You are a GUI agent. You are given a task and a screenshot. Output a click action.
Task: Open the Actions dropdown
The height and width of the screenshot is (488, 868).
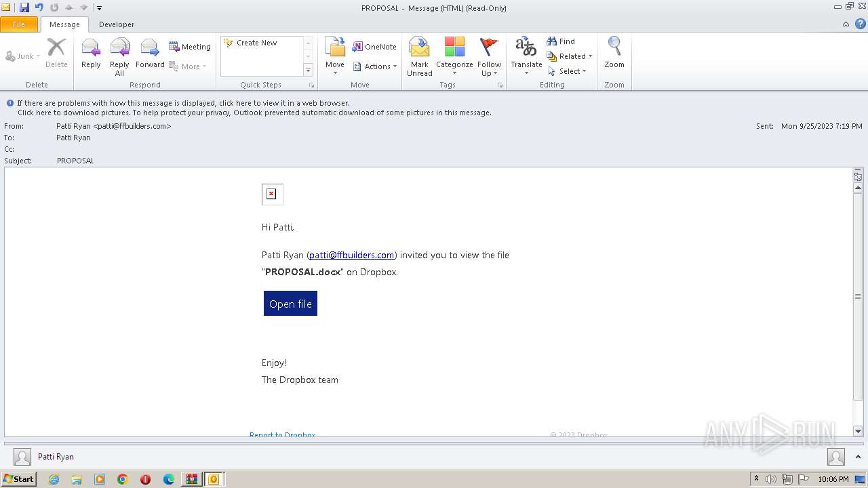[x=374, y=66]
